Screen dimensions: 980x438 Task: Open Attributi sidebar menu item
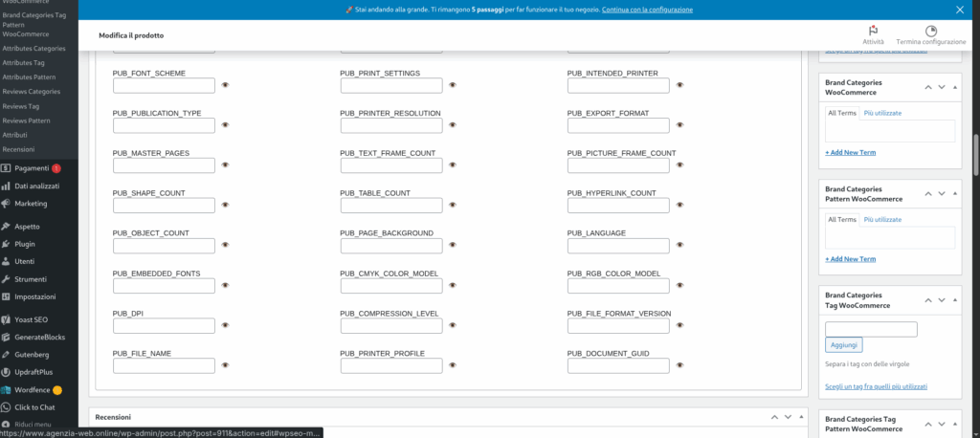14,135
